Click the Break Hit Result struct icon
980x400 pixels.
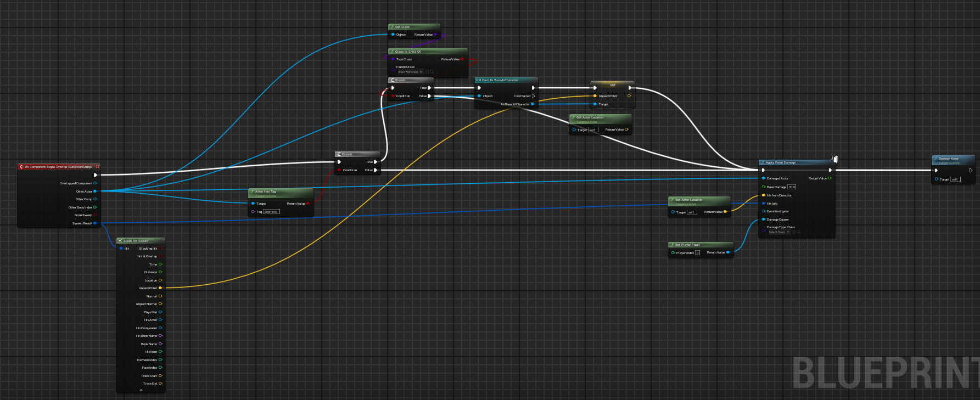click(120, 241)
